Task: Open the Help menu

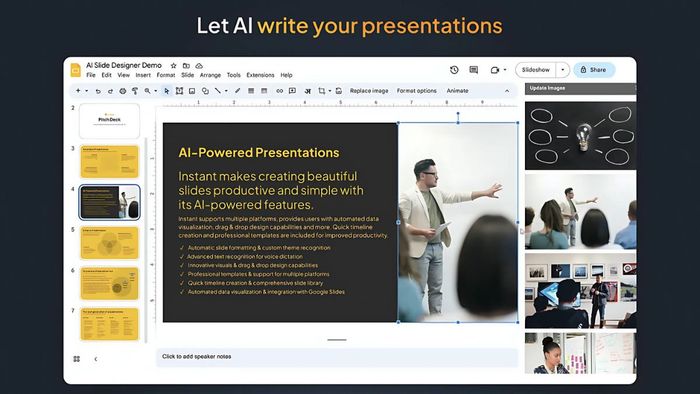Action: pyautogui.click(x=286, y=75)
